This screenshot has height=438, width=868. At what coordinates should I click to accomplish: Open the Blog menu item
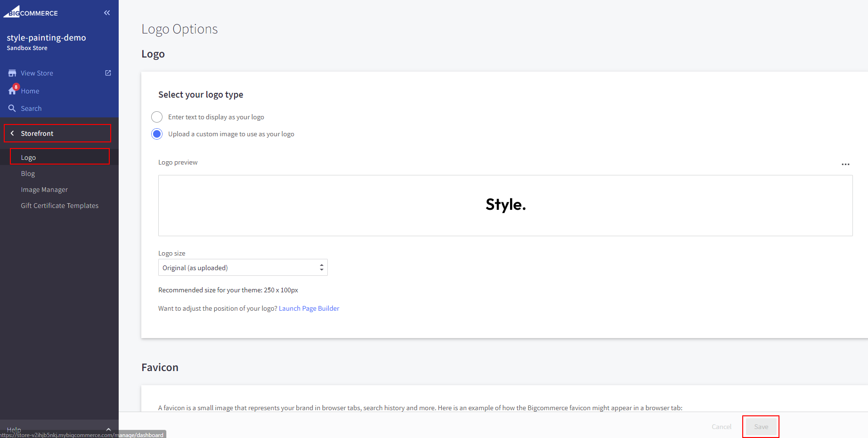point(28,174)
